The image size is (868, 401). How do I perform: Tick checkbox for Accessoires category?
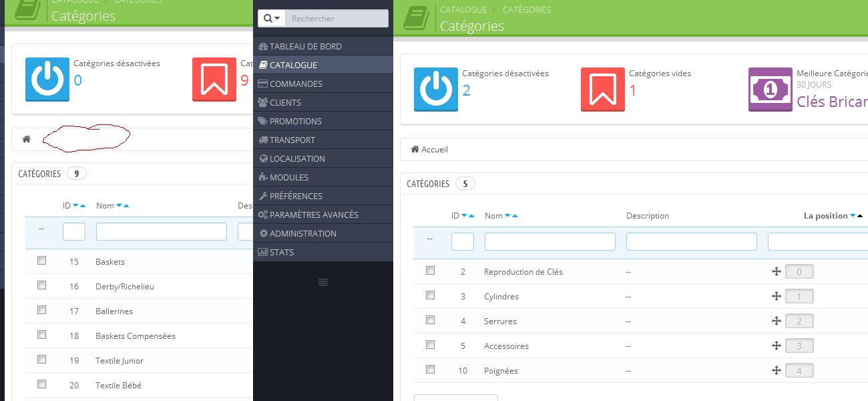click(x=430, y=345)
